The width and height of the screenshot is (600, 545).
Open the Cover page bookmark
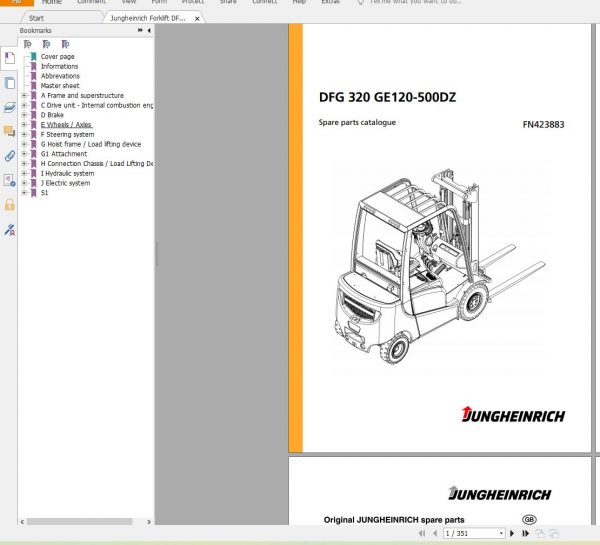click(x=57, y=57)
